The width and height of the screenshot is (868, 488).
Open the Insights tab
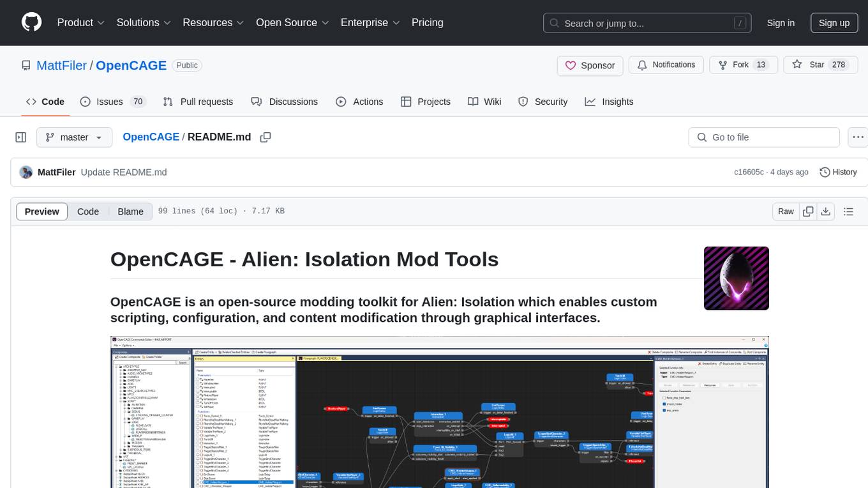pyautogui.click(x=610, y=102)
